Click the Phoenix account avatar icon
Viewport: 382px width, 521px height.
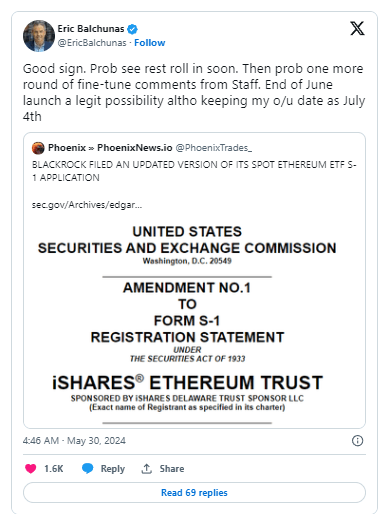(x=38, y=148)
